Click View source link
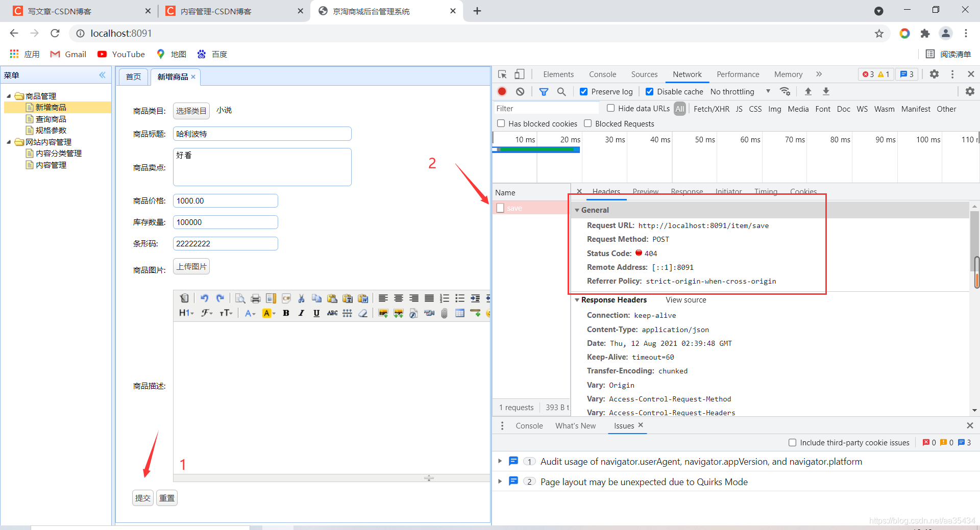Image resolution: width=980 pixels, height=530 pixels. [x=686, y=300]
